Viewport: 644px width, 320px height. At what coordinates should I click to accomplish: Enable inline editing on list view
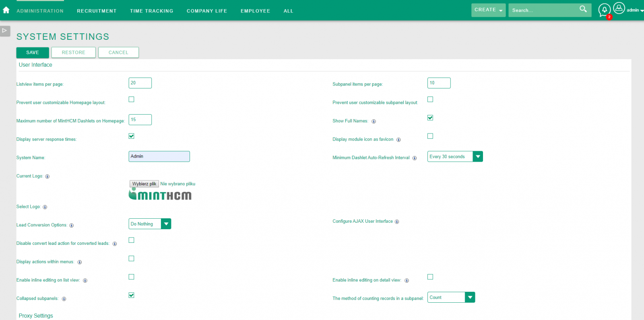(131, 277)
